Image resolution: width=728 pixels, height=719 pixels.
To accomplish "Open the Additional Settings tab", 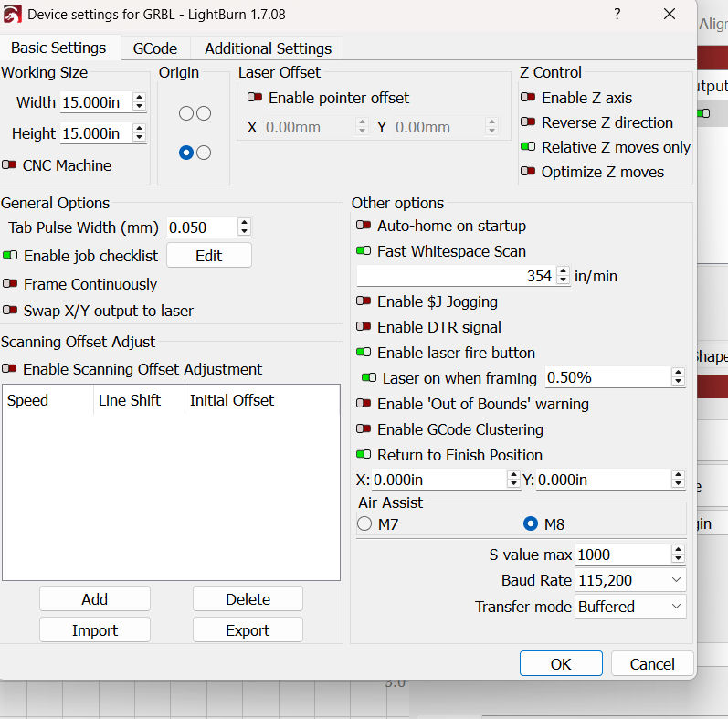I will [x=268, y=48].
